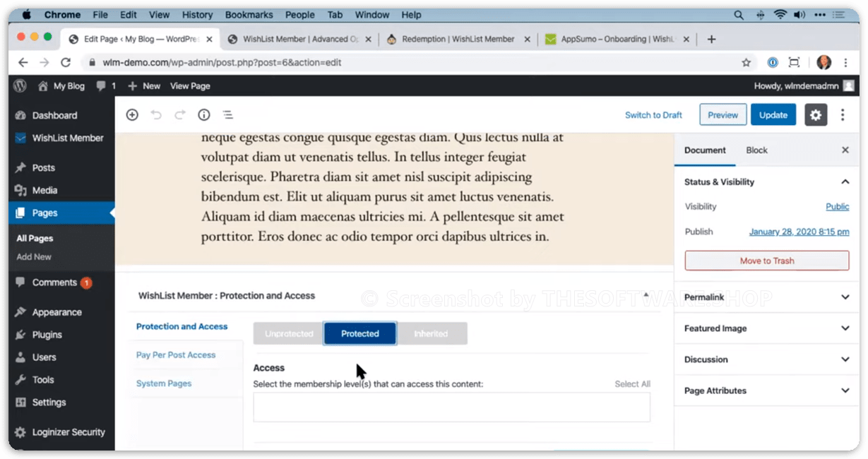868x459 pixels.
Task: Reload the page in Chrome
Action: pos(66,63)
